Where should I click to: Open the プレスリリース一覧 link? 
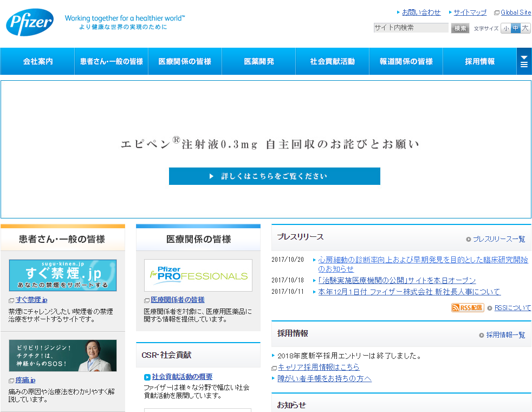click(x=499, y=239)
